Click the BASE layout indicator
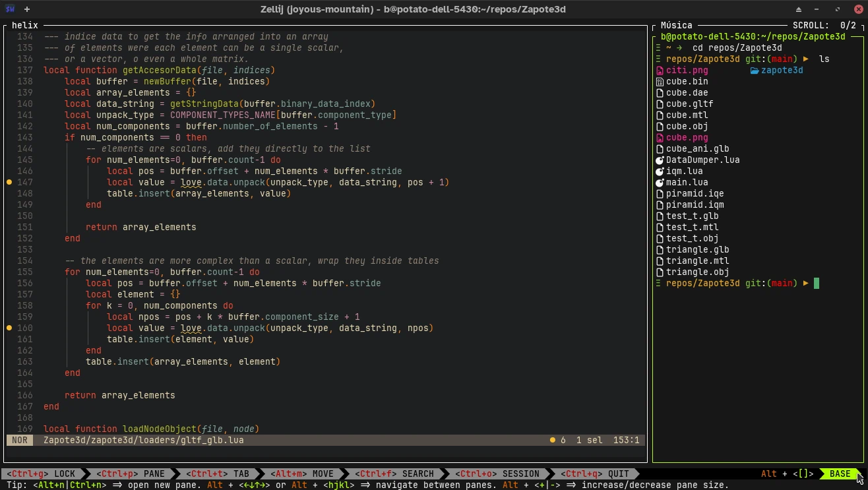This screenshot has height=490, width=868. (840, 474)
